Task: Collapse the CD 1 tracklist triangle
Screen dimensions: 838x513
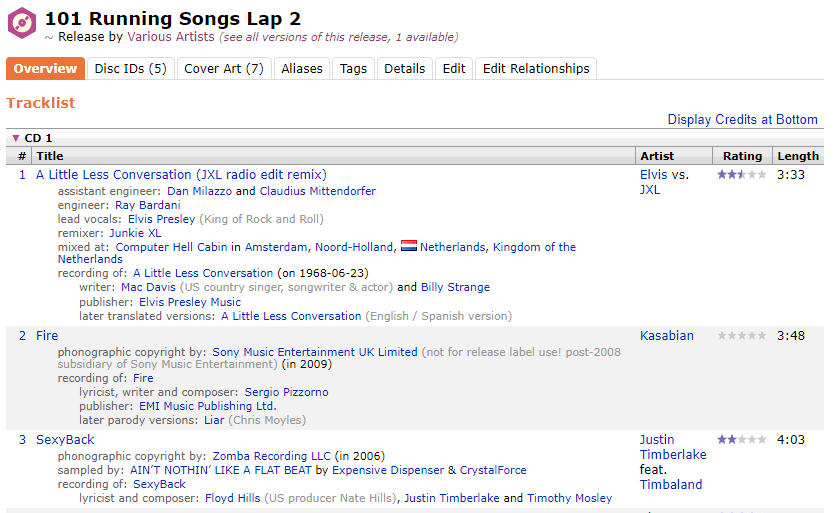Action: [15, 138]
